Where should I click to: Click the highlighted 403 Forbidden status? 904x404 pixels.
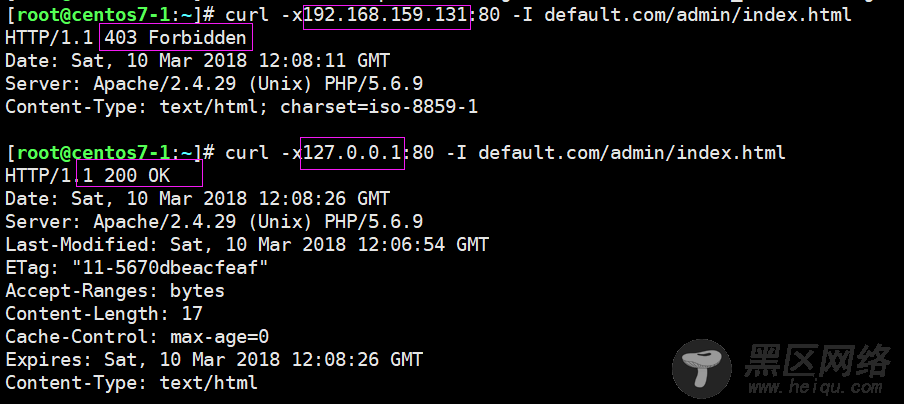click(x=176, y=38)
